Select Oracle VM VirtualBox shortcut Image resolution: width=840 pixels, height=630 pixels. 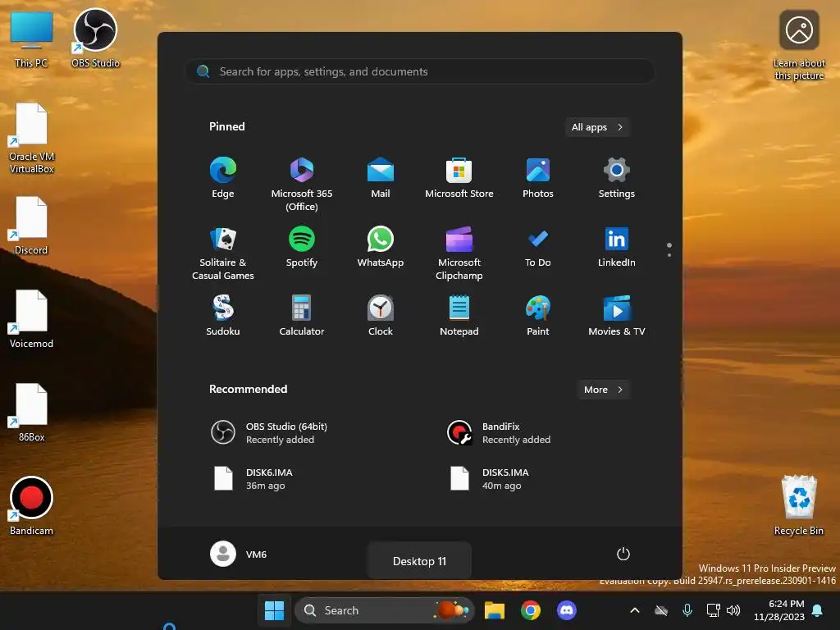click(32, 138)
